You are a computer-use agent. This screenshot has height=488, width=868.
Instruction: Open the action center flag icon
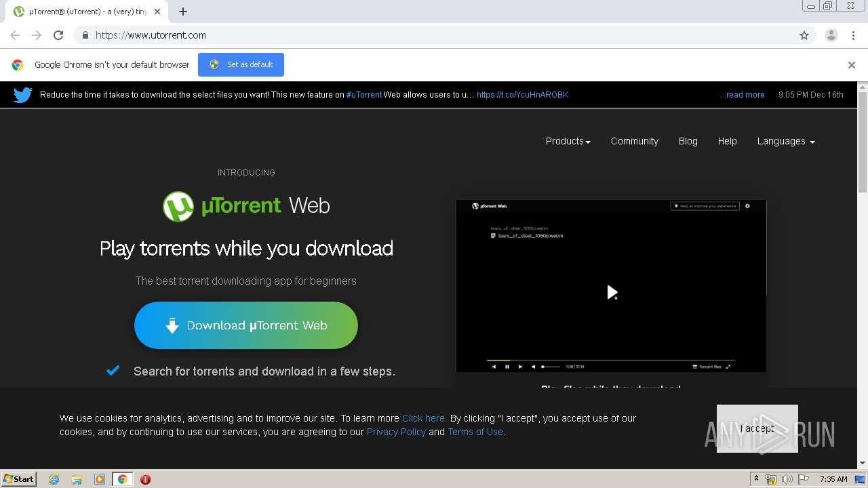803,479
